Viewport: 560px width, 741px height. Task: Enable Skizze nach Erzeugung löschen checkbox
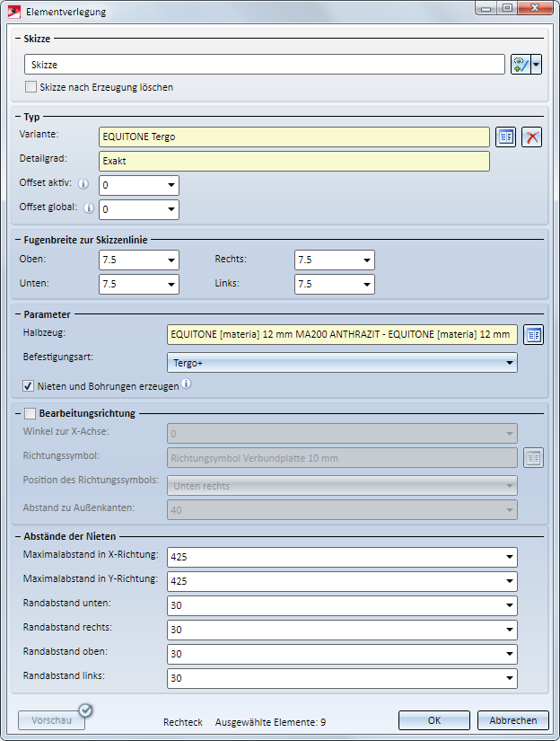point(31,87)
